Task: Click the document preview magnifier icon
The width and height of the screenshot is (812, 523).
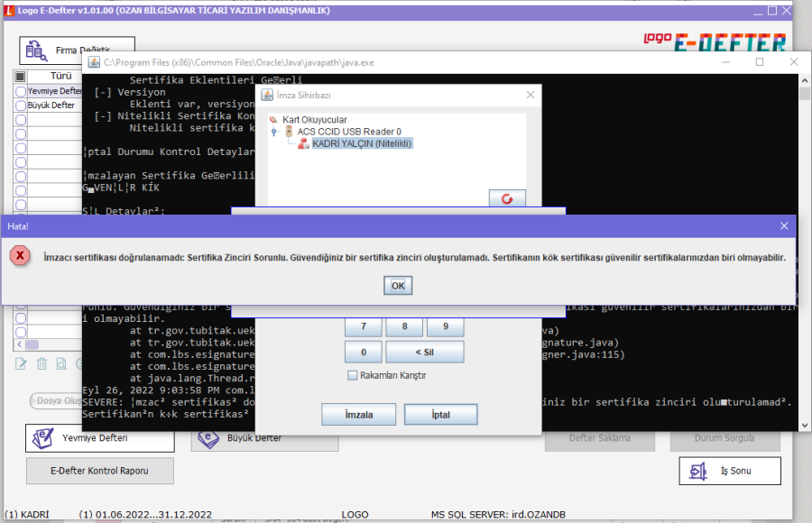Action: click(61, 363)
